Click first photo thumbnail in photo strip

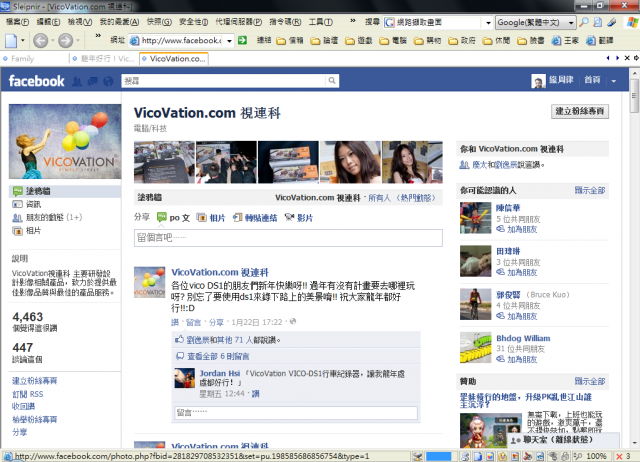(164, 162)
